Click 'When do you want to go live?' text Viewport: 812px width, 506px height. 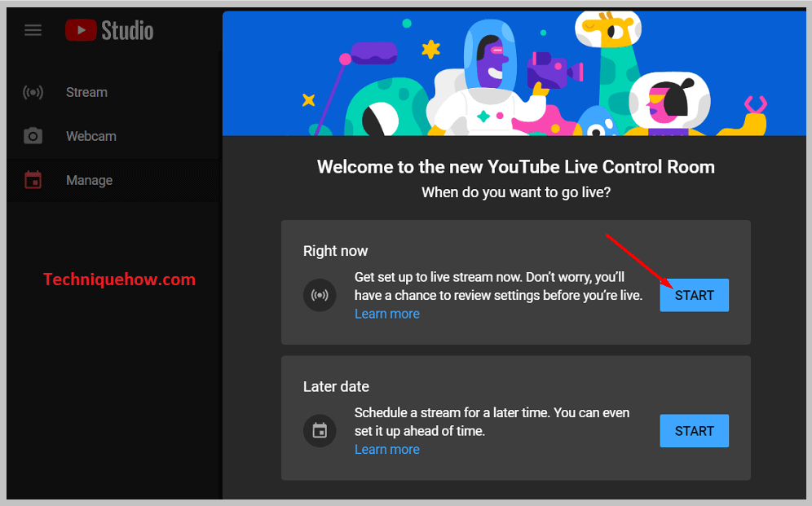516,192
